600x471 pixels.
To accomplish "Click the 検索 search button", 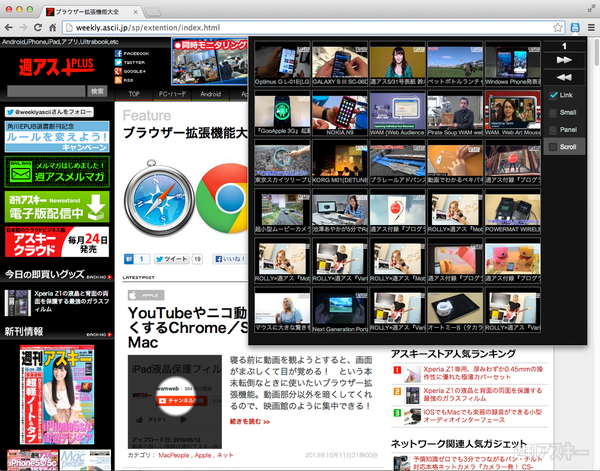I will pyautogui.click(x=97, y=91).
